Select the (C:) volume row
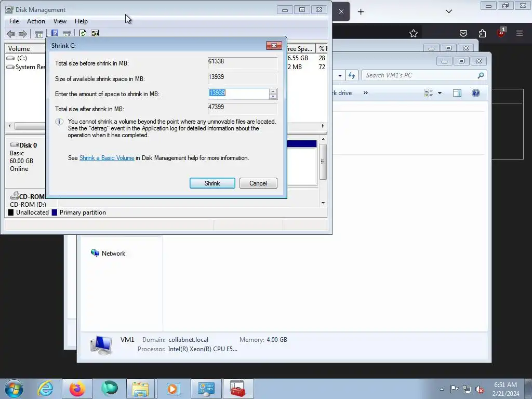Image resolution: width=532 pixels, height=399 pixels. (x=22, y=58)
